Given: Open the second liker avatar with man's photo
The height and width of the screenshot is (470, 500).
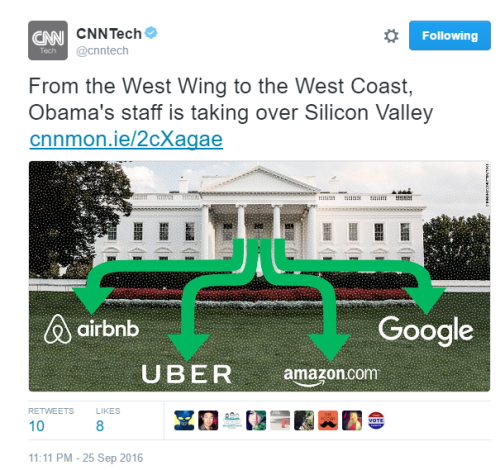Looking at the screenshot, I should 208,420.
